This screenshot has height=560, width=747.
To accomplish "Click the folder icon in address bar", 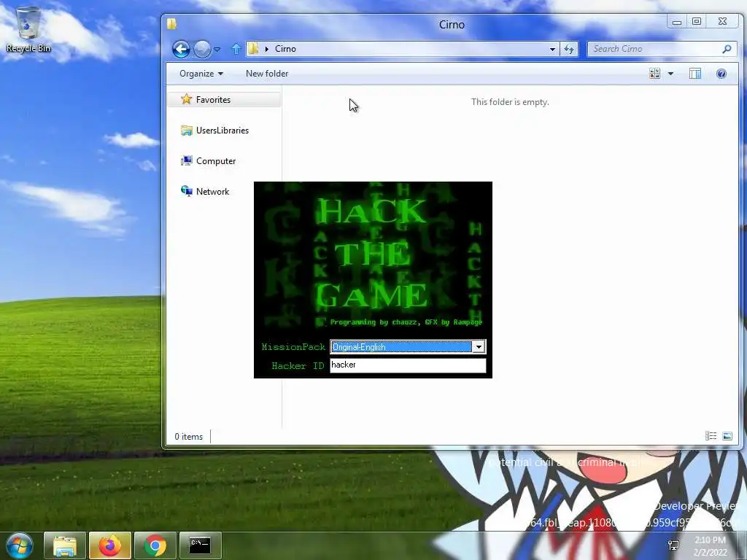I will (x=253, y=49).
